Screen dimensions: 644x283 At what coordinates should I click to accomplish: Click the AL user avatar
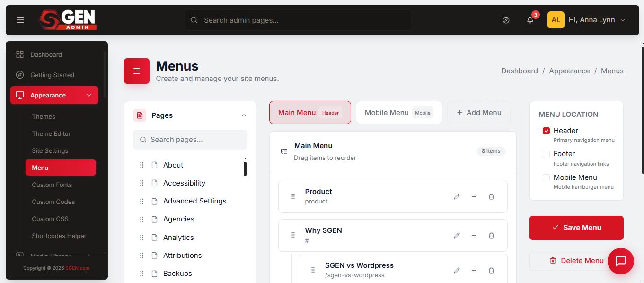[556, 20]
